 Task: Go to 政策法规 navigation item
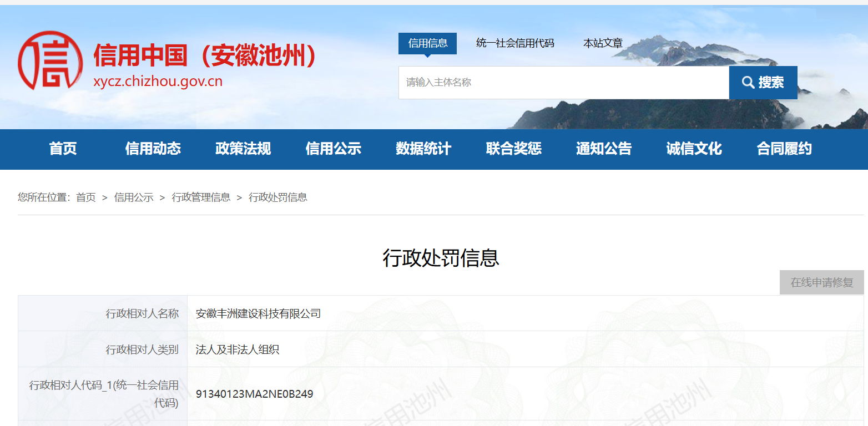click(243, 149)
